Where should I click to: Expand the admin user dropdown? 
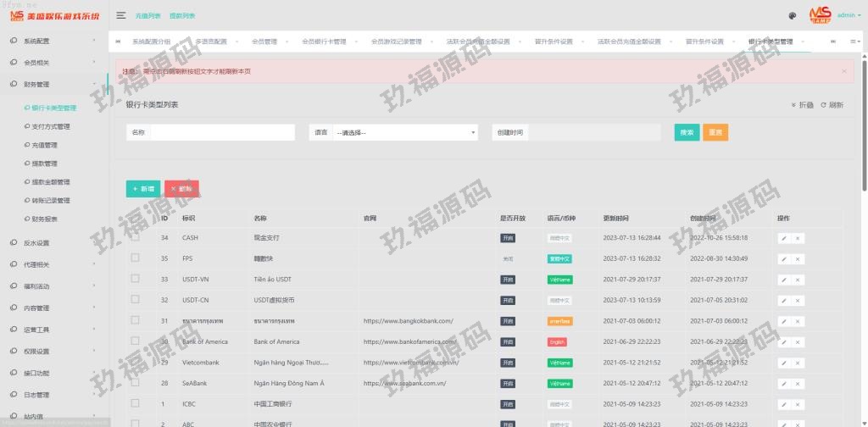coord(849,15)
